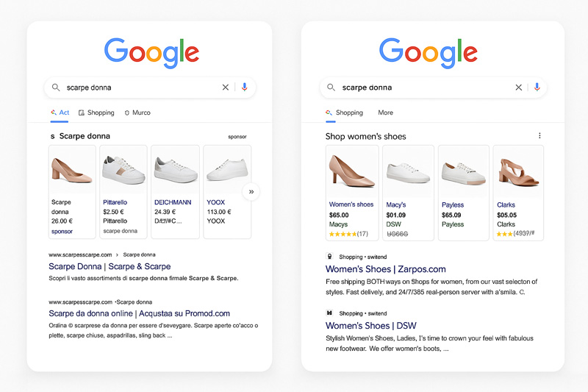Click the $05.05 Clarks price

tap(506, 215)
